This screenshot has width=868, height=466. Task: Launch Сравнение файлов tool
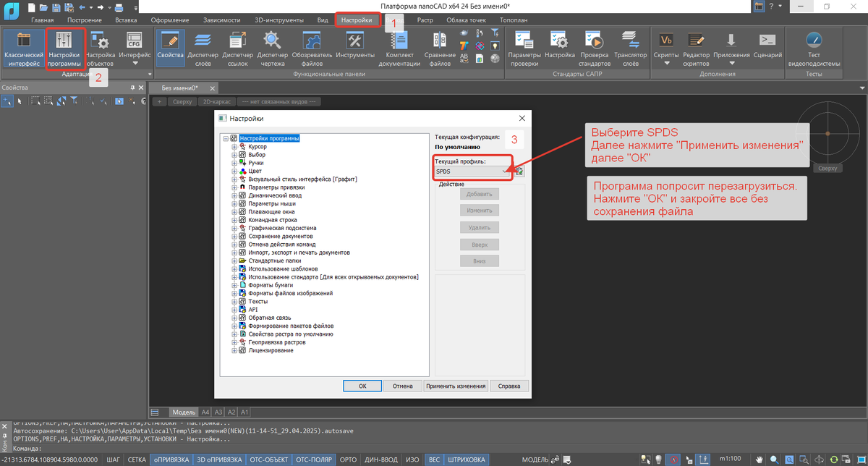point(440,49)
